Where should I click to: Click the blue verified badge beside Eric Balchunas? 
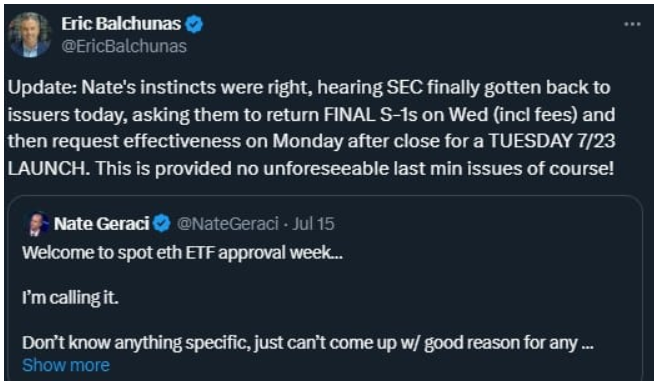(x=194, y=24)
